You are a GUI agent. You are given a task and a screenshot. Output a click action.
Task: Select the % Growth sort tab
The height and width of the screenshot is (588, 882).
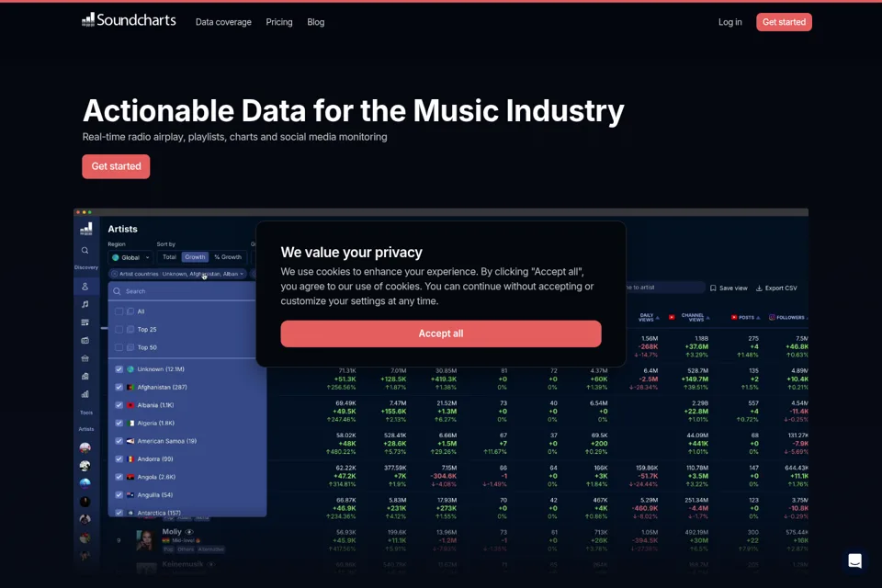(x=228, y=257)
